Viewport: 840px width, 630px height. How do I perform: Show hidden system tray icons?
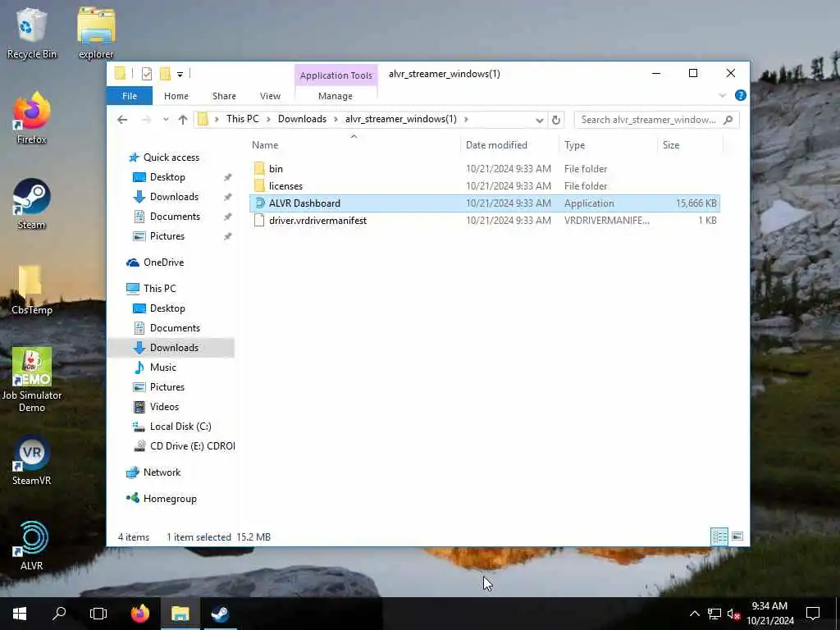click(694, 614)
